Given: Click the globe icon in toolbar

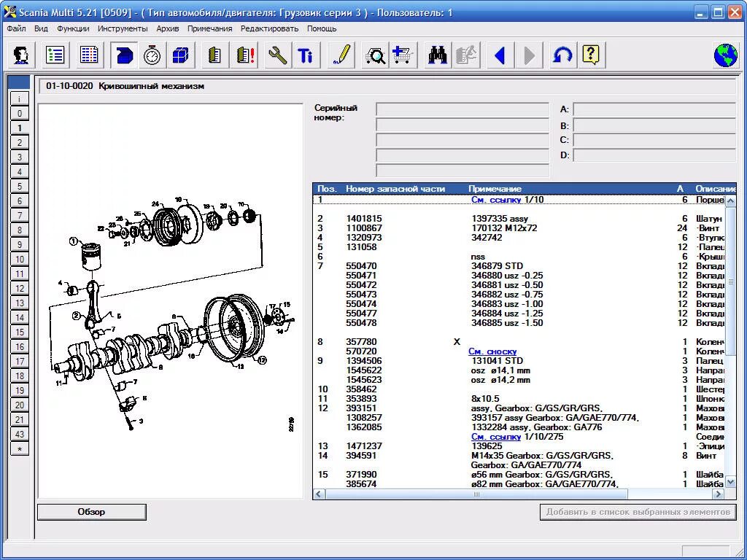Looking at the screenshot, I should click(726, 55).
